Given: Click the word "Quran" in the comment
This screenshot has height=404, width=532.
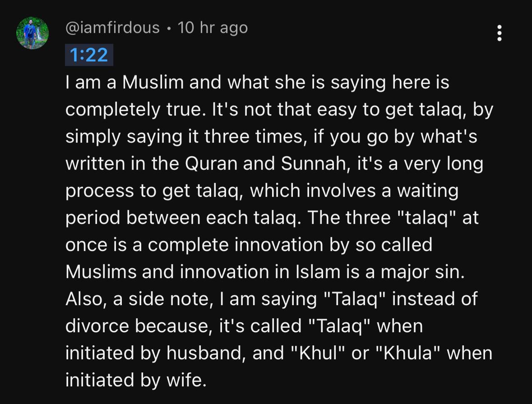Looking at the screenshot, I should (212, 163).
